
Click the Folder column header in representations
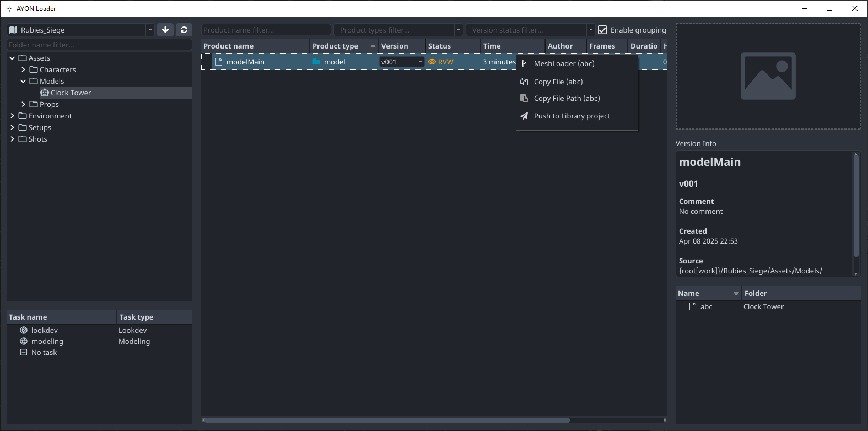801,293
